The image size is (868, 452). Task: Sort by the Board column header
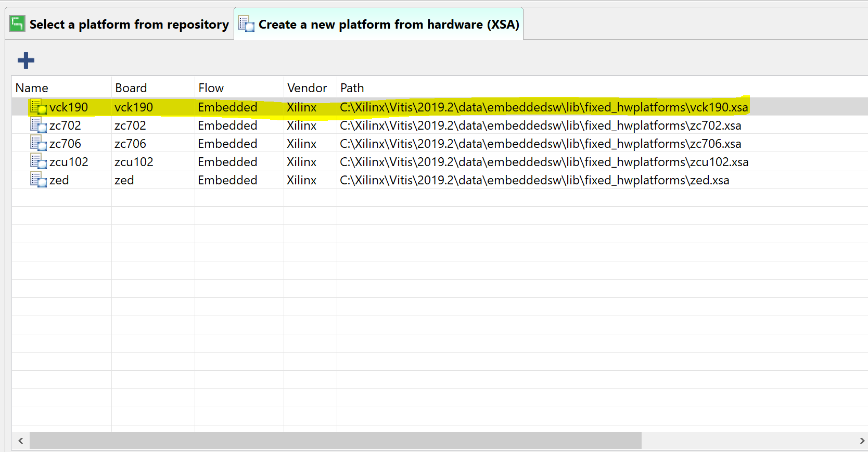click(131, 88)
